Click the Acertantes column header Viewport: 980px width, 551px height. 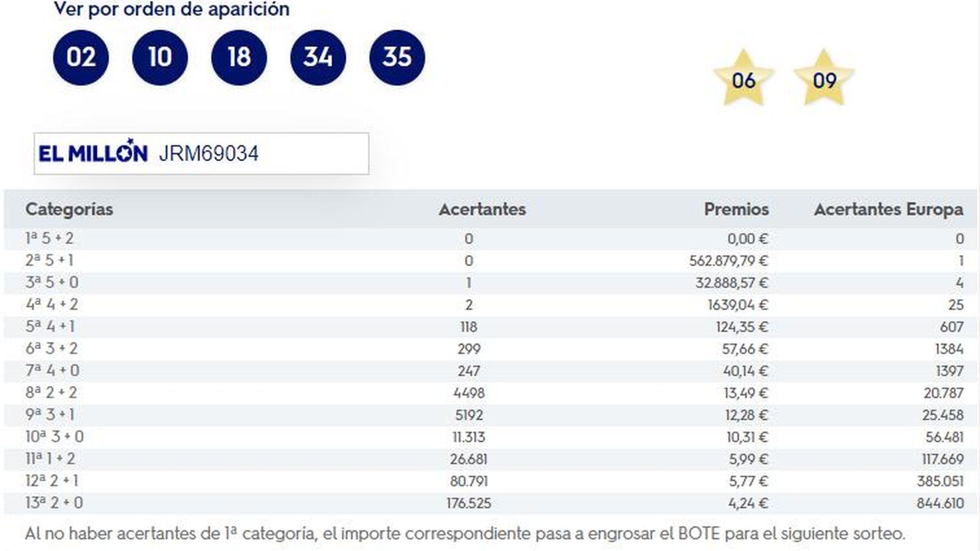[481, 209]
